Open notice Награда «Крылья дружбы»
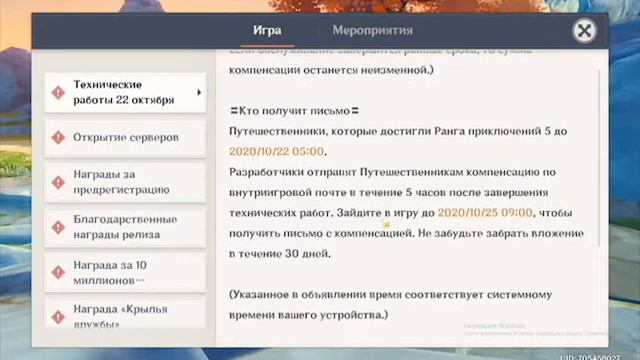This screenshot has height=360, width=640. click(125, 313)
